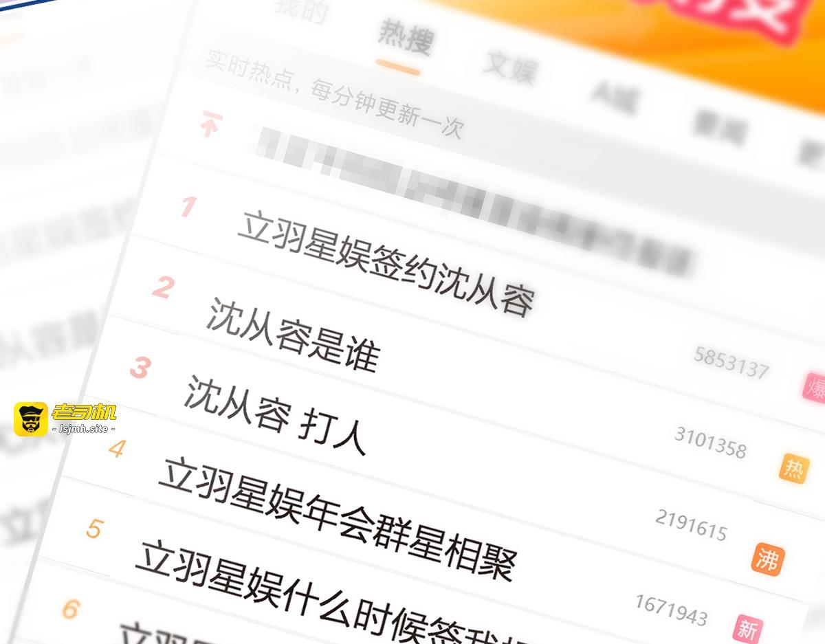Click the heat count 1671943
This screenshot has width=825, height=644.
(x=671, y=610)
